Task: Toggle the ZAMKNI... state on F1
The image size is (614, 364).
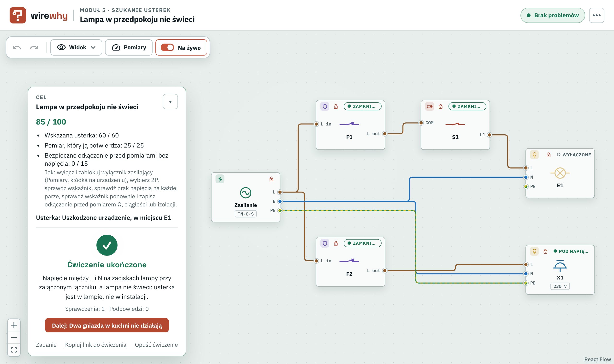Action: (x=362, y=107)
